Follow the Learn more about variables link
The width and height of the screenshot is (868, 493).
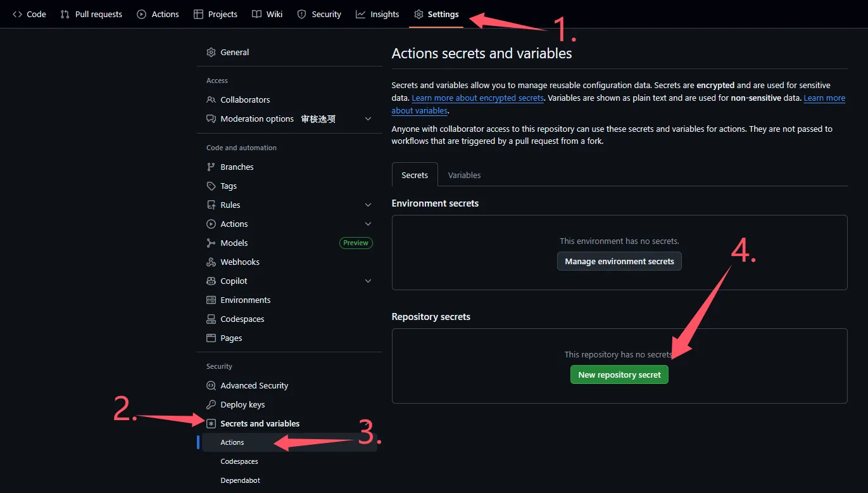pos(619,105)
